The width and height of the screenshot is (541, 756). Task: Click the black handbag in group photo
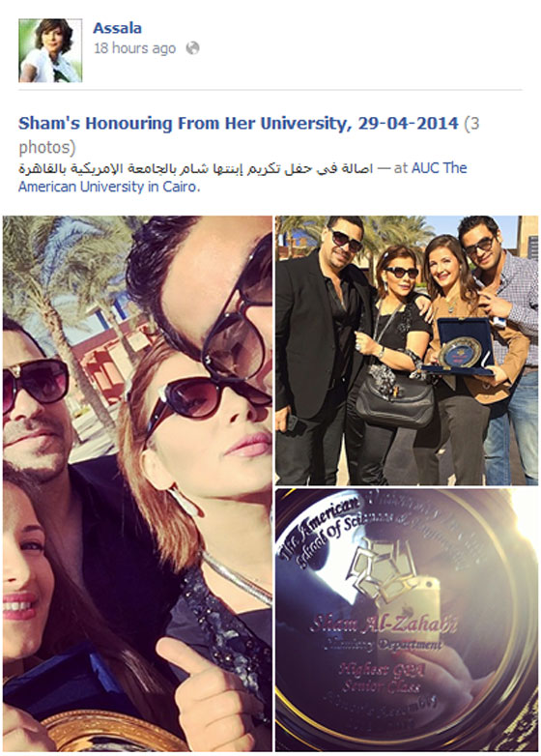[395, 399]
